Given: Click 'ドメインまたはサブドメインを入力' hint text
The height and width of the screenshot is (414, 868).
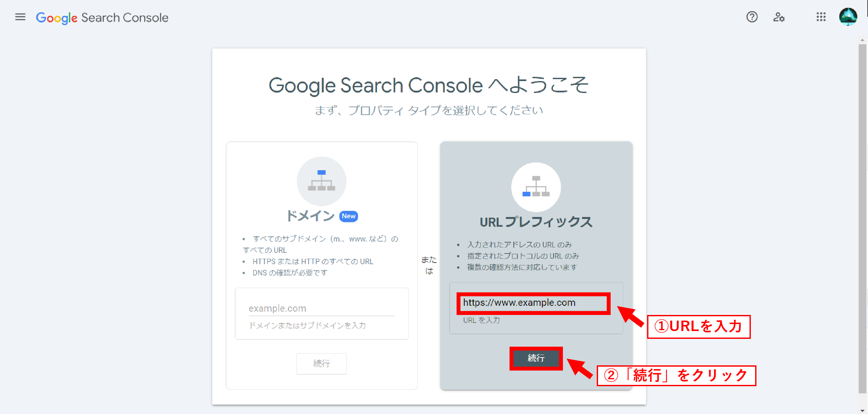Looking at the screenshot, I should point(307,325).
